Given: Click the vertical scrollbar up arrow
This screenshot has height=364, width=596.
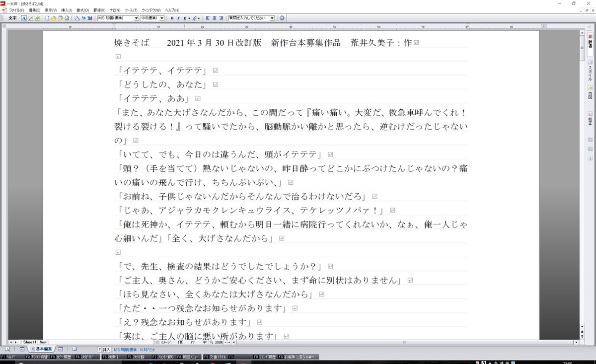Looking at the screenshot, I should pyautogui.click(x=582, y=33).
